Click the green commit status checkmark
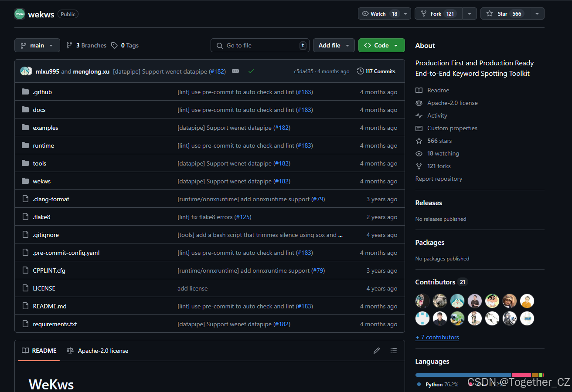Viewport: 572px width, 392px height. [251, 71]
